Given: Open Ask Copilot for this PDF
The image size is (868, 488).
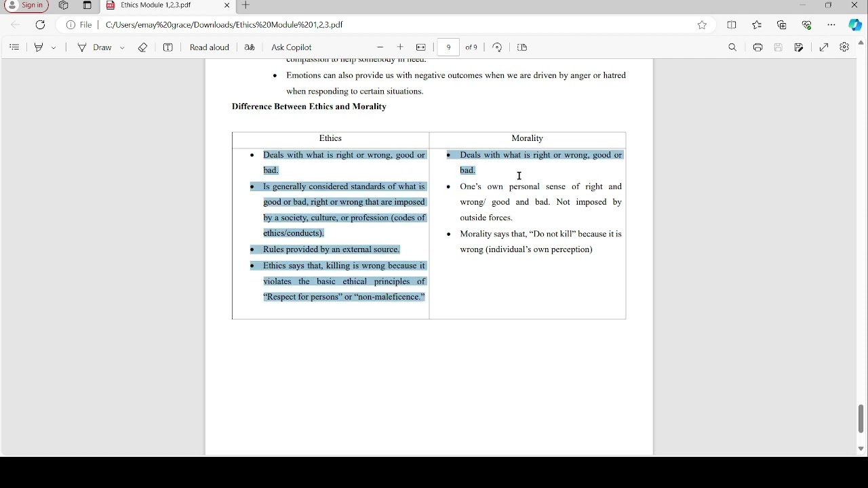Looking at the screenshot, I should click(292, 47).
